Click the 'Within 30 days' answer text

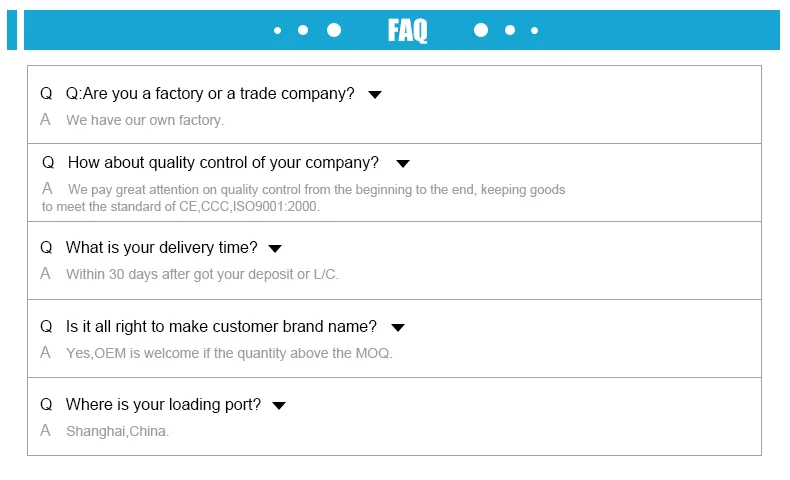coord(202,274)
